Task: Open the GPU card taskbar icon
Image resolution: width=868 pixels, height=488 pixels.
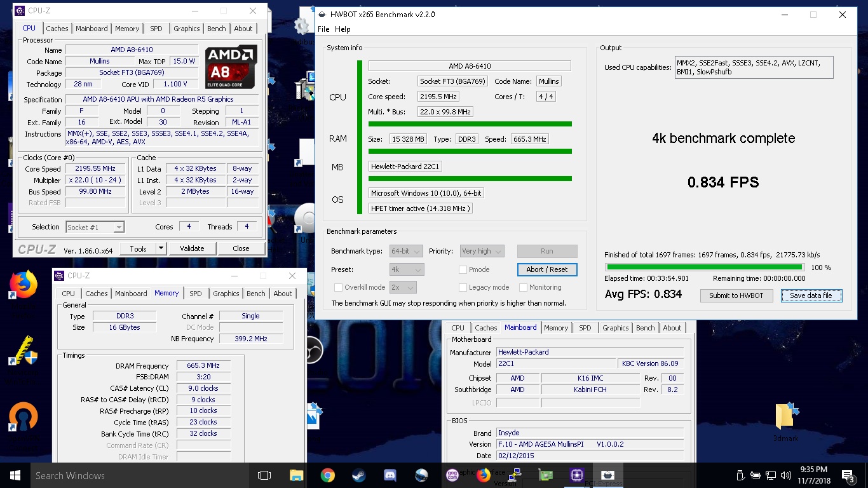Action: click(545, 475)
